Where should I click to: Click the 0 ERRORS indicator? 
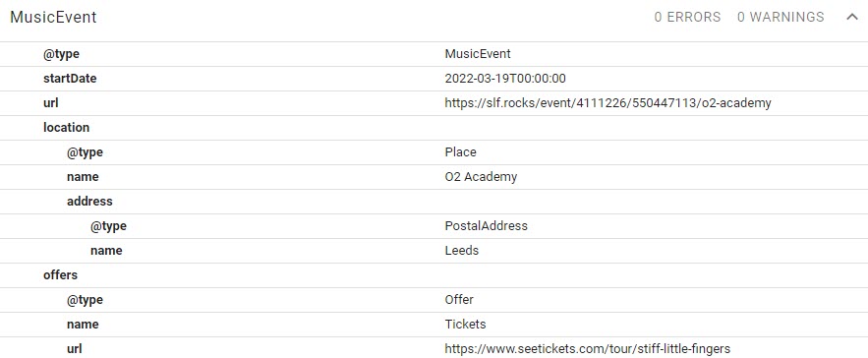click(x=687, y=17)
